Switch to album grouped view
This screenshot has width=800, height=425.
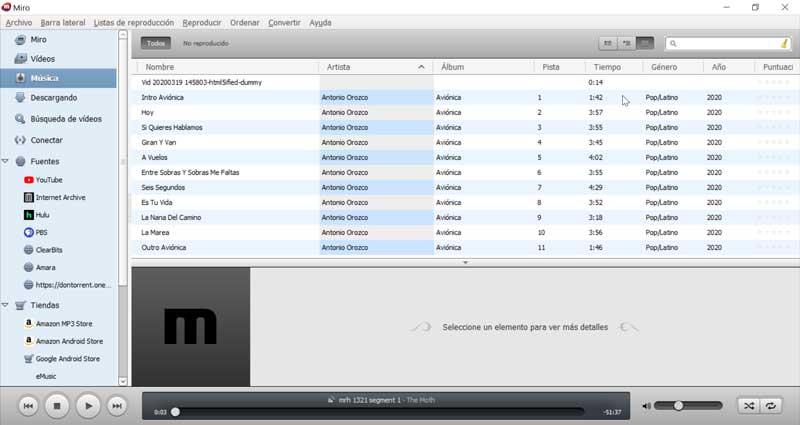627,43
